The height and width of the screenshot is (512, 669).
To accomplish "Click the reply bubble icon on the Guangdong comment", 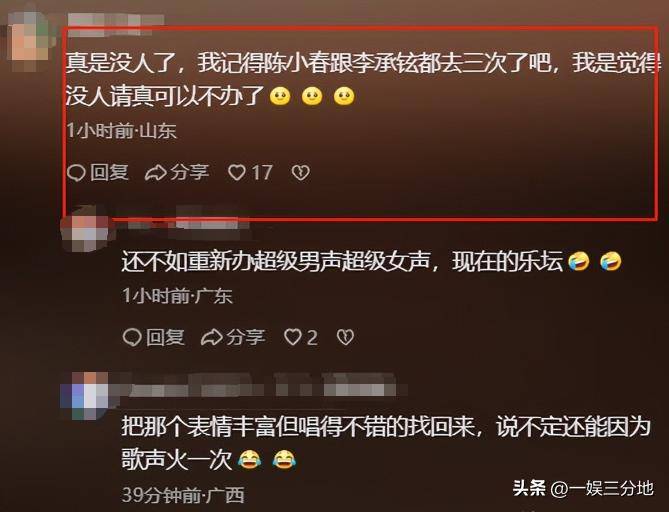I will [132, 337].
